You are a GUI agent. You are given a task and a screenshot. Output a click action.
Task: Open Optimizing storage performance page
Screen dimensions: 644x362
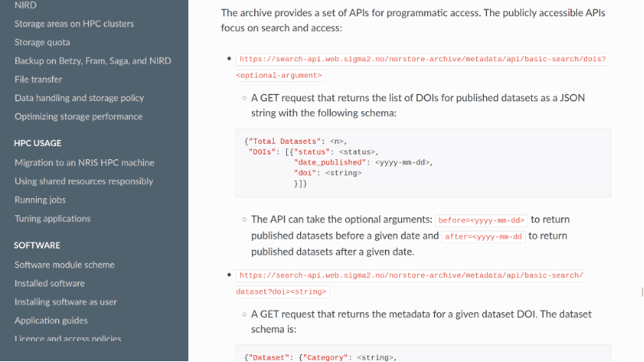79,117
